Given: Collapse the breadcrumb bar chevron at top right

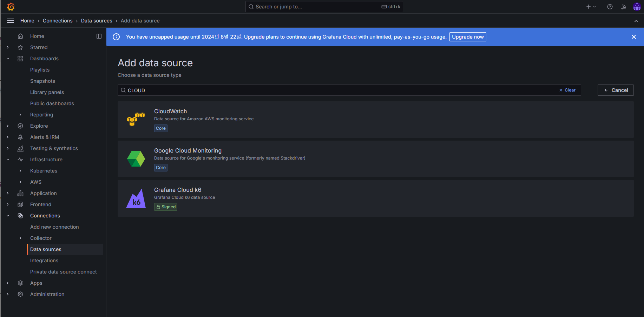Looking at the screenshot, I should [636, 21].
